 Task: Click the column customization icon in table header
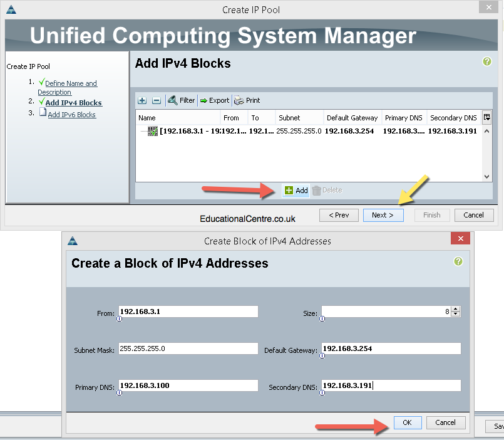coord(487,117)
